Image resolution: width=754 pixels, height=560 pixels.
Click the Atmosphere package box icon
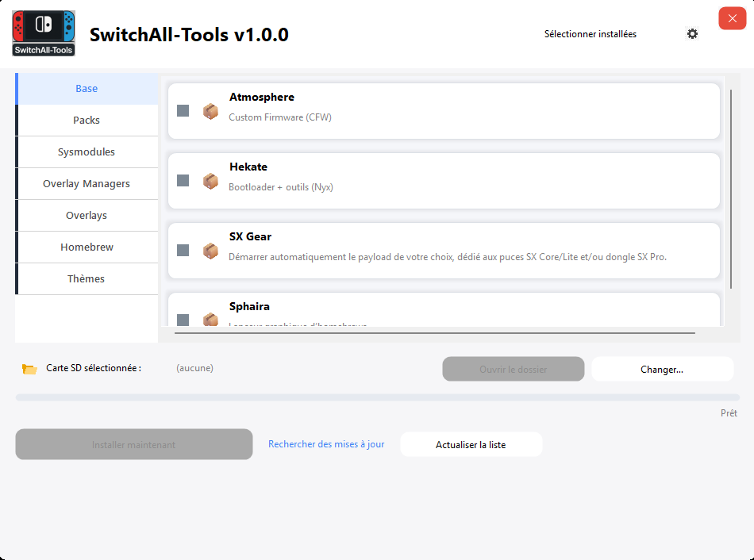(x=210, y=111)
